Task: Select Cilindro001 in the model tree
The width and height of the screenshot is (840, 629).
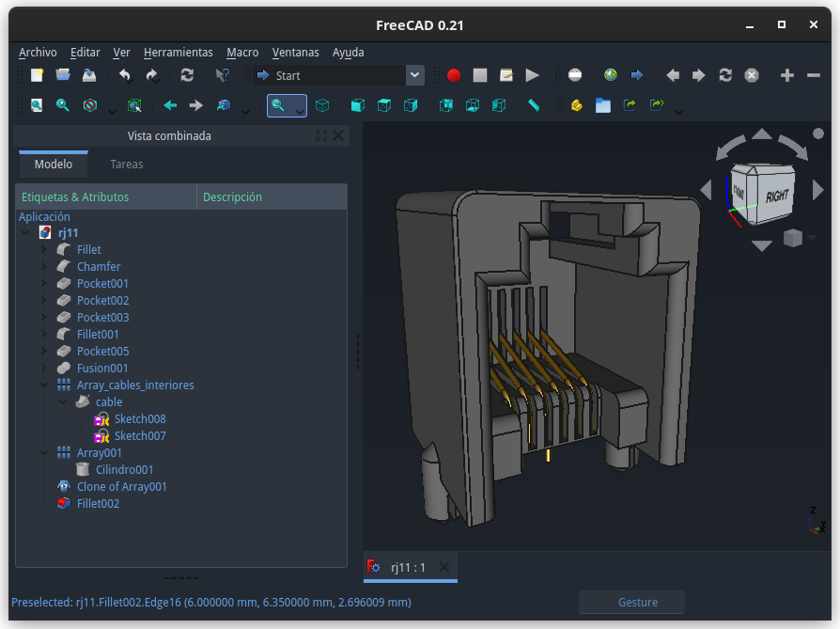Action: 124,470
